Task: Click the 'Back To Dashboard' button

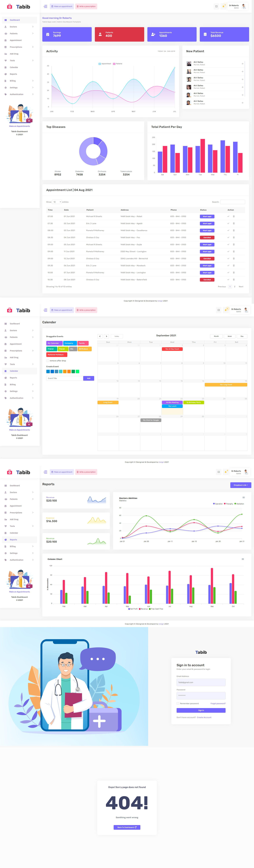Action: point(127,827)
